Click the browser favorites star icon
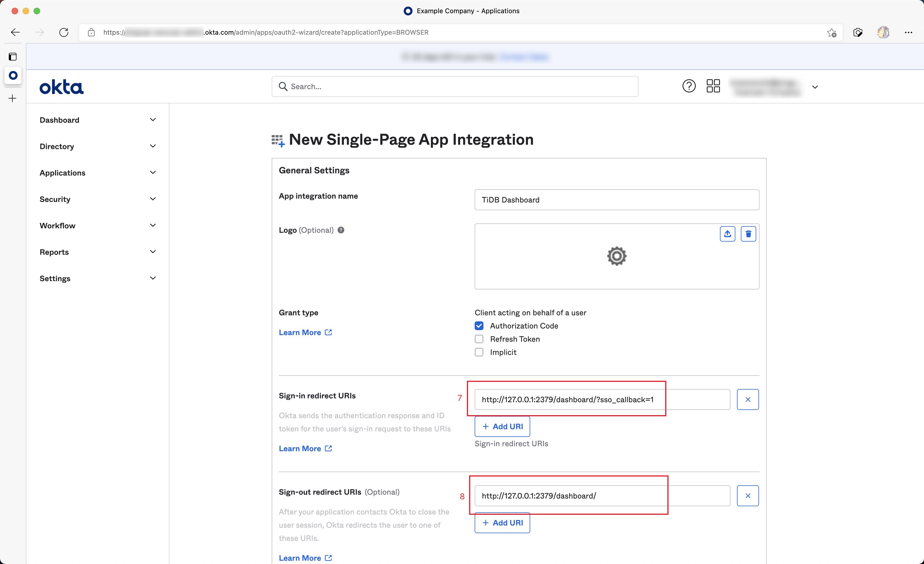This screenshot has height=564, width=924. tap(831, 33)
